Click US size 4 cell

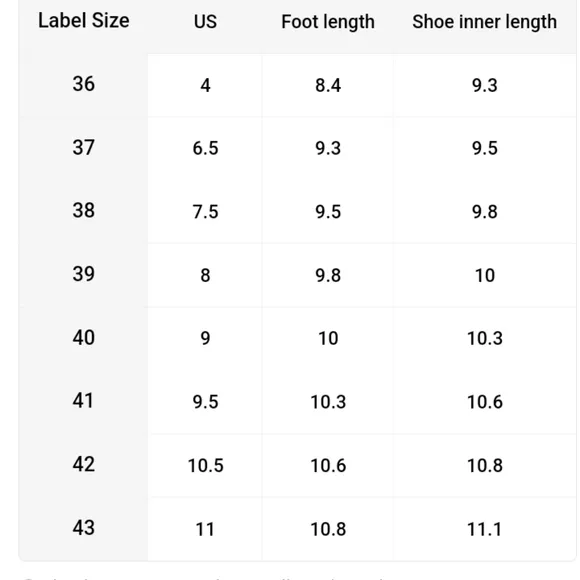(x=205, y=85)
